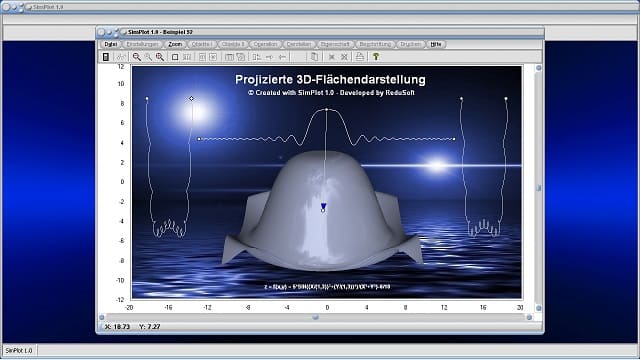Click the green tree toolbar icon
The image size is (640, 360).
click(x=376, y=57)
